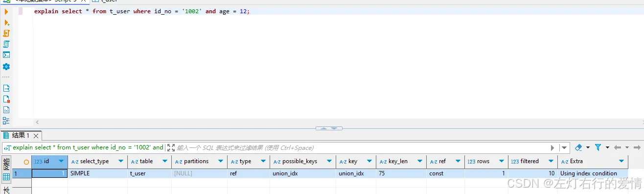Select union_idx cell under possible_keys
Viewport: 644px width, 194px height.
(303, 173)
